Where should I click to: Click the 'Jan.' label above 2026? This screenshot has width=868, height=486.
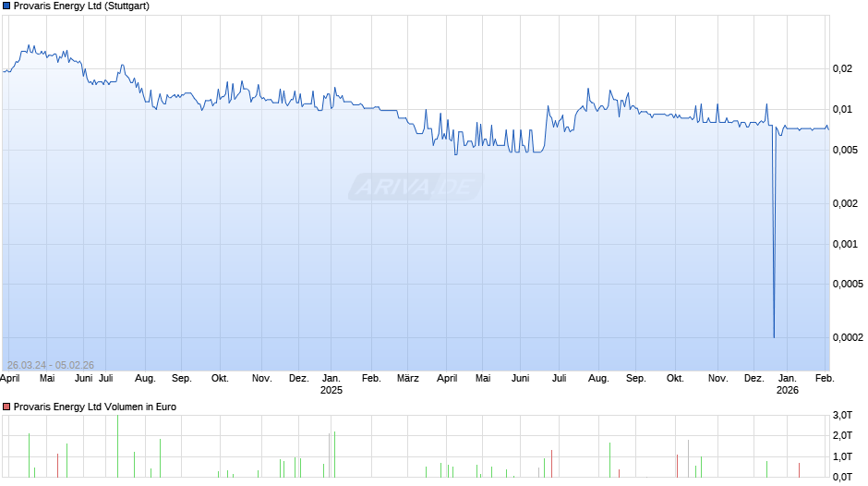pyautogui.click(x=787, y=378)
